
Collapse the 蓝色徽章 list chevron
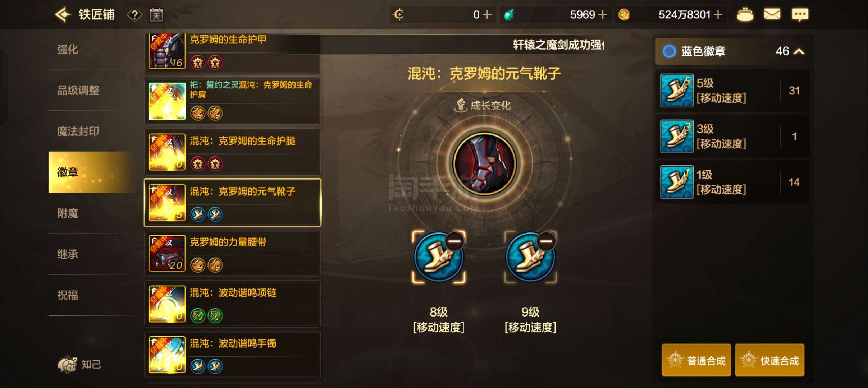[x=799, y=51]
